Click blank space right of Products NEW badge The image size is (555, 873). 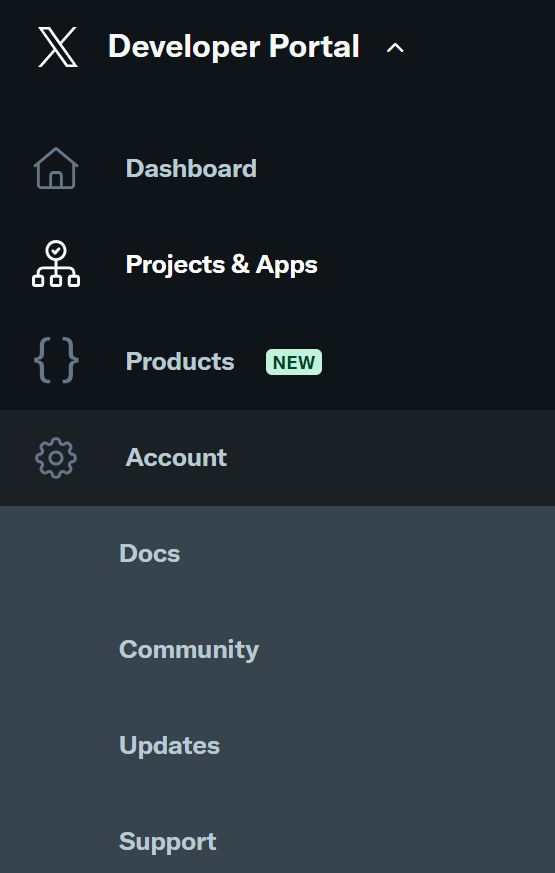(x=438, y=362)
